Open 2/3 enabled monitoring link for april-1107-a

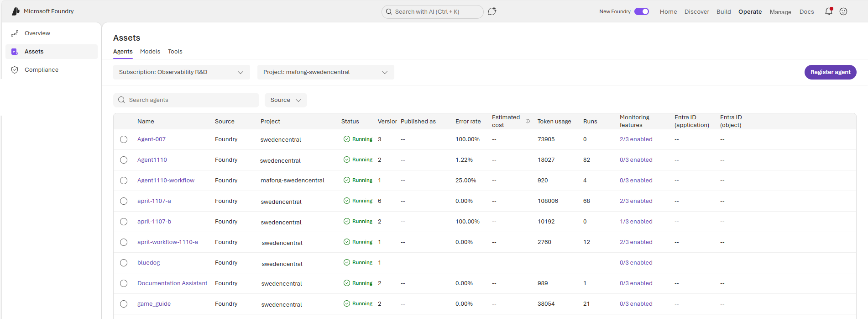point(636,201)
